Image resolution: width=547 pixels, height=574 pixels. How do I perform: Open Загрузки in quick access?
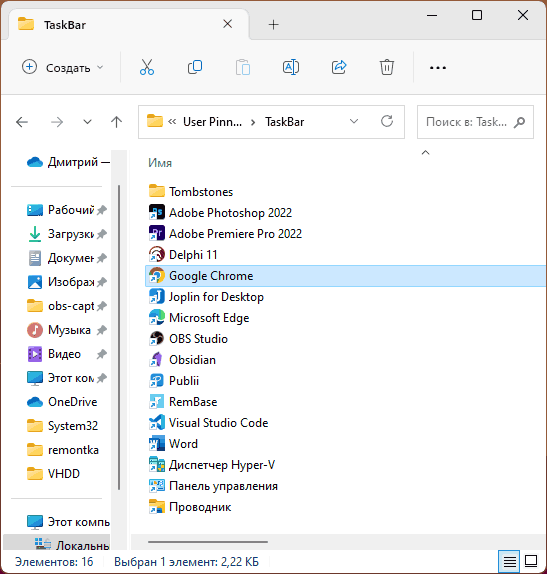click(67, 234)
